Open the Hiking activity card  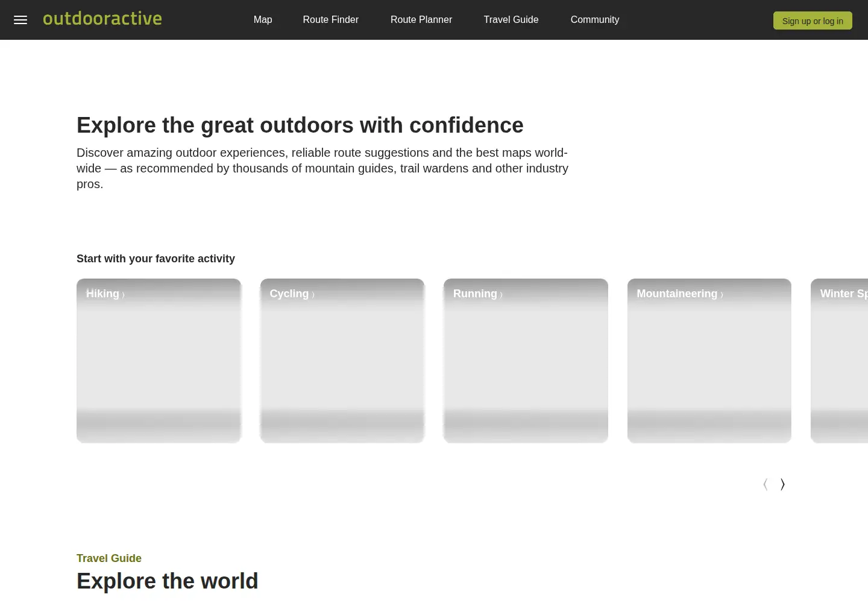coord(159,361)
